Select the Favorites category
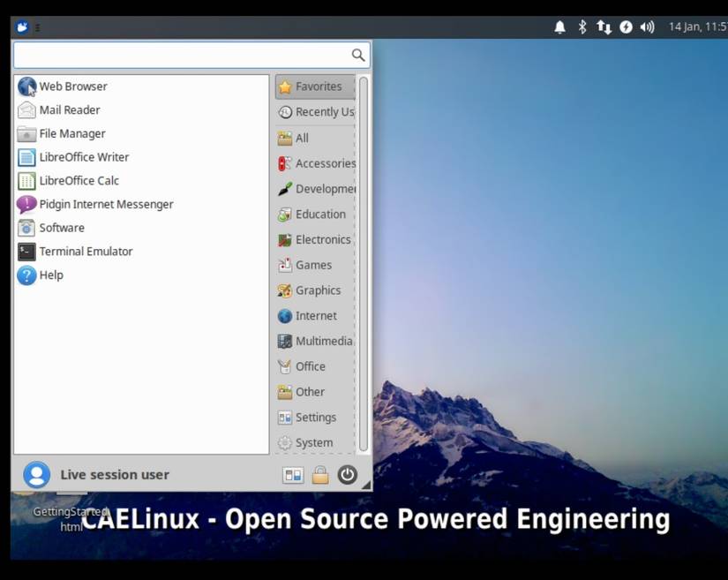Viewport: 728px width, 580px height. pyautogui.click(x=315, y=87)
